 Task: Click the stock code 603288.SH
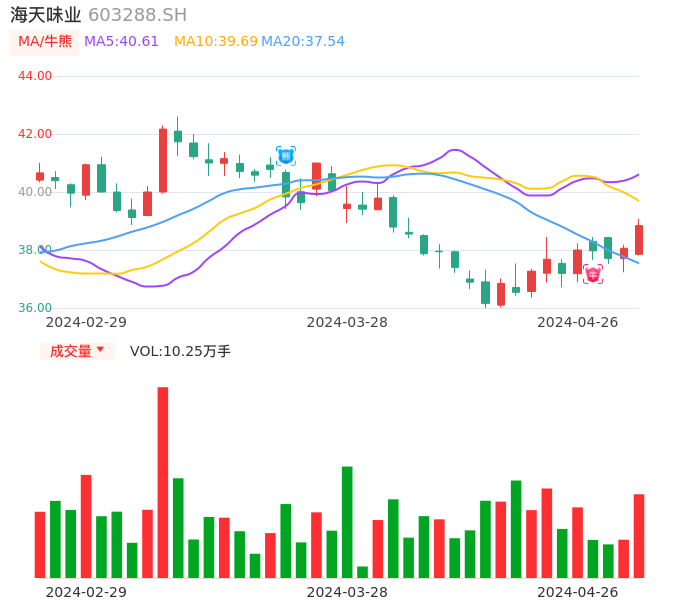click(137, 15)
